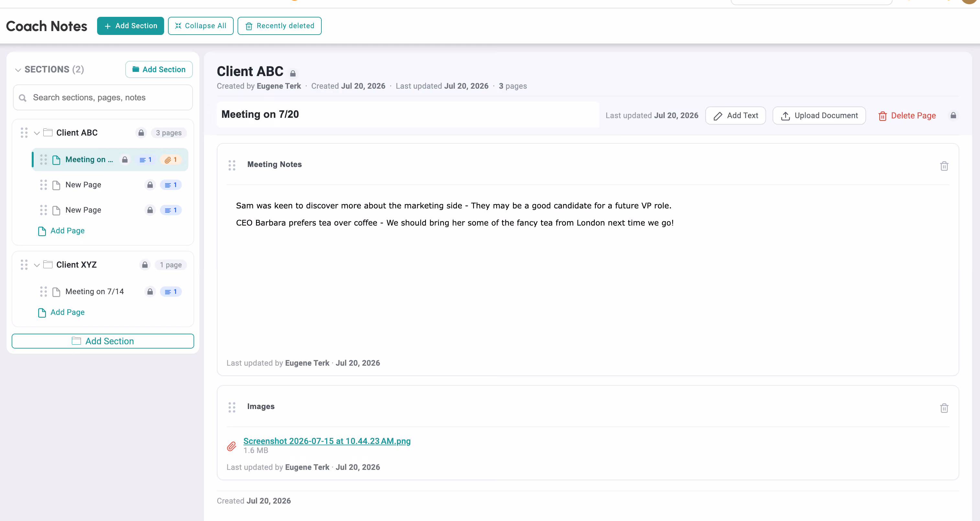Toggle the lock on Client XYZ section row
This screenshot has height=521, width=980.
(x=145, y=265)
